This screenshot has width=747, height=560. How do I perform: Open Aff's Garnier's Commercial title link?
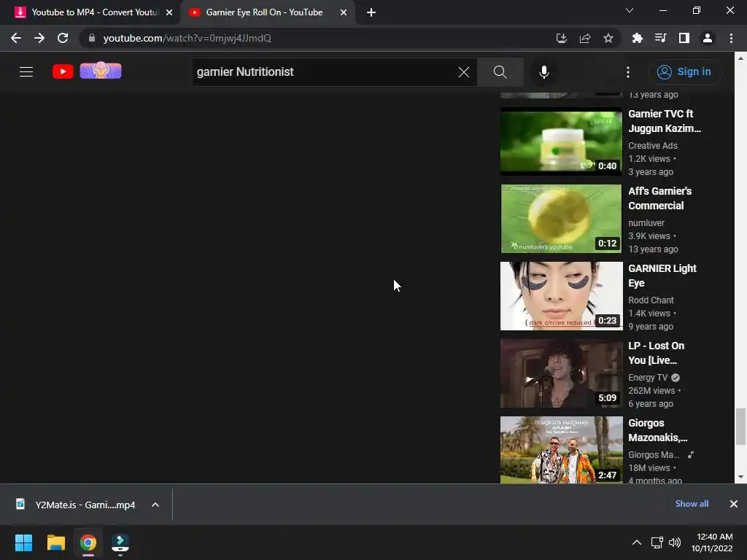[659, 198]
